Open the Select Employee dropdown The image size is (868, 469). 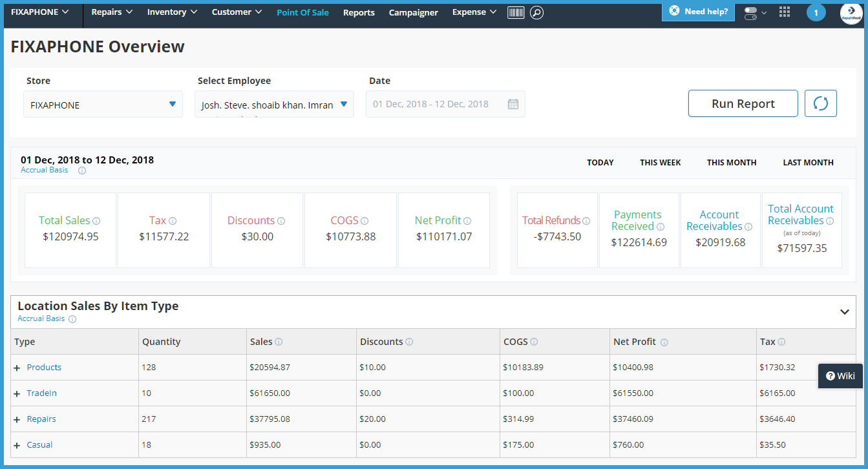274,104
